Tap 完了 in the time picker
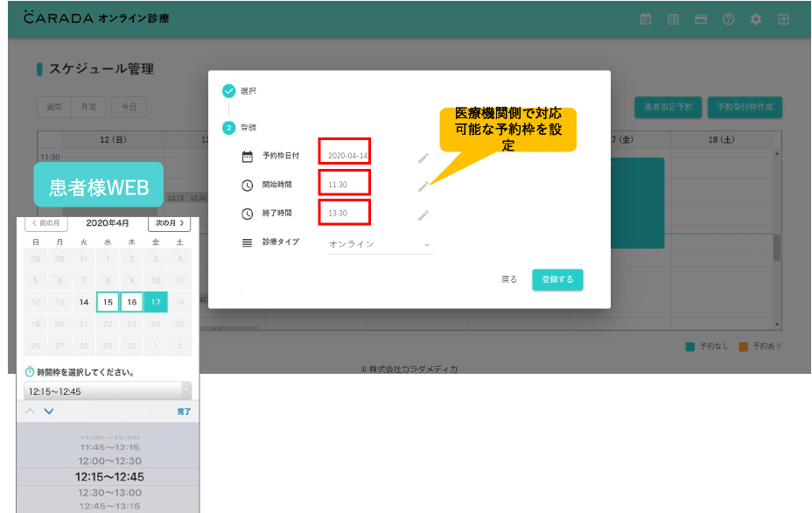 (184, 411)
